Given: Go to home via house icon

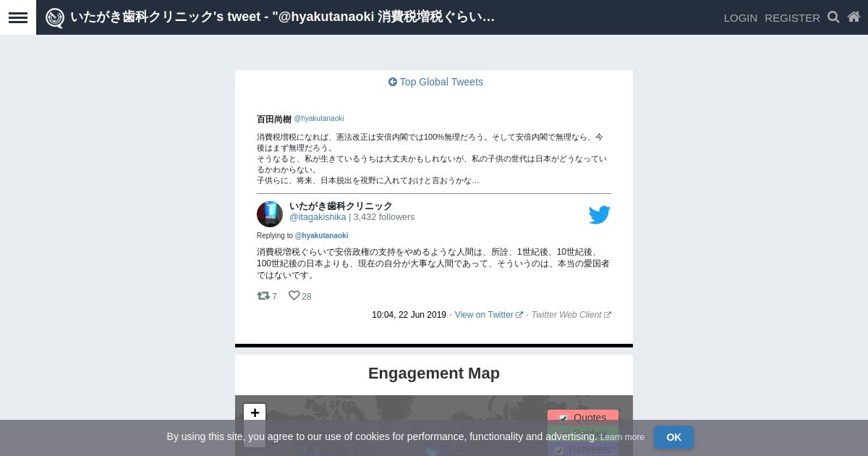Looking at the screenshot, I should coord(854,17).
